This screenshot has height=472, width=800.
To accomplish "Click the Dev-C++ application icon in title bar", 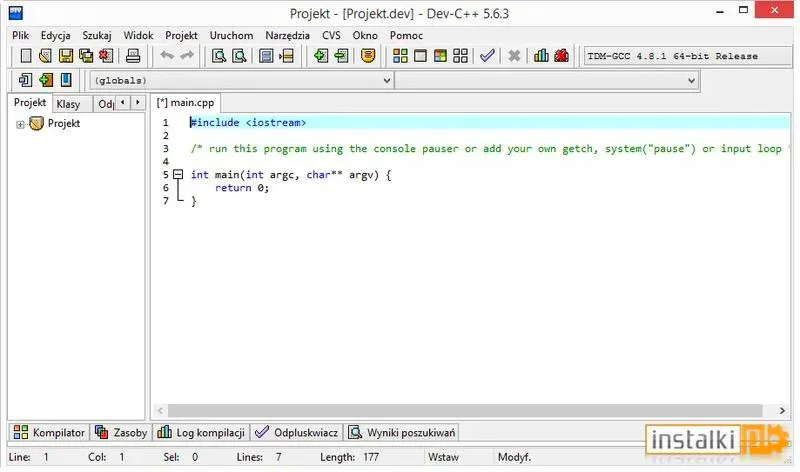I will (x=16, y=13).
